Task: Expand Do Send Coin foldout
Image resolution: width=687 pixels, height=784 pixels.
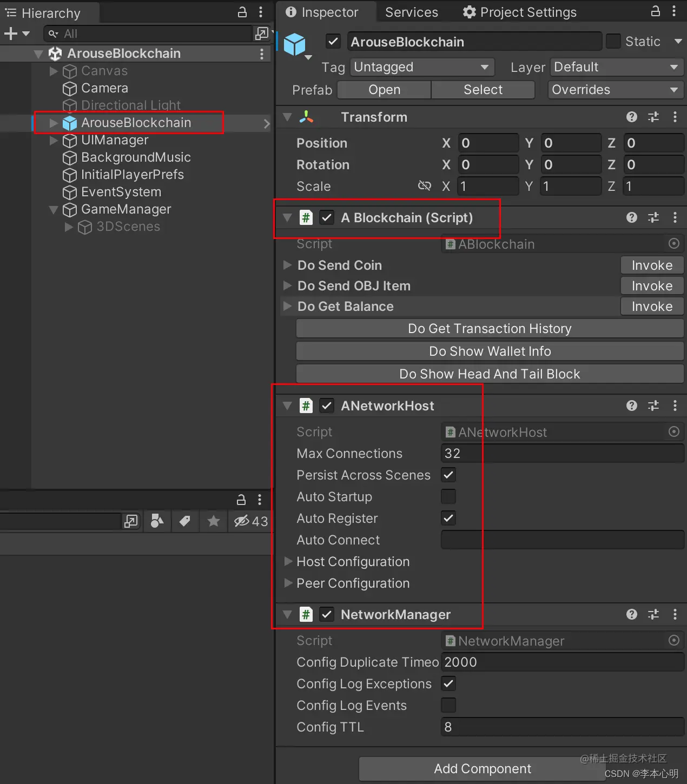Action: click(x=287, y=265)
